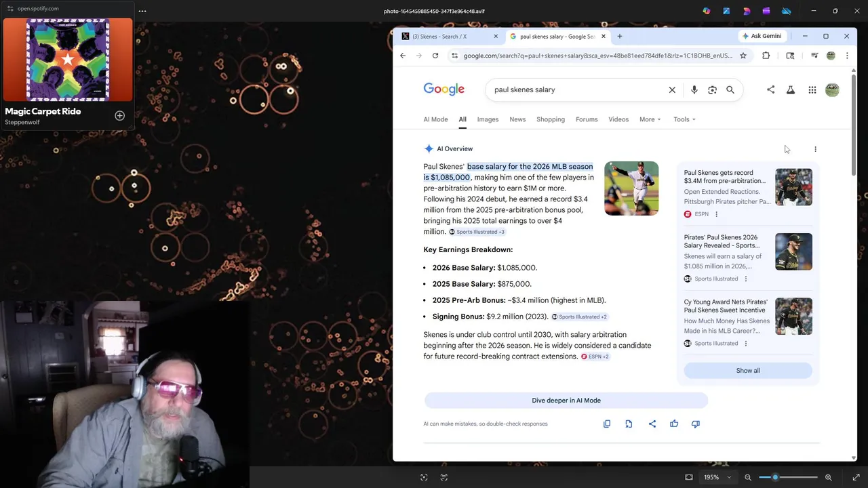
Task: View site information icon in address bar
Action: 454,56
